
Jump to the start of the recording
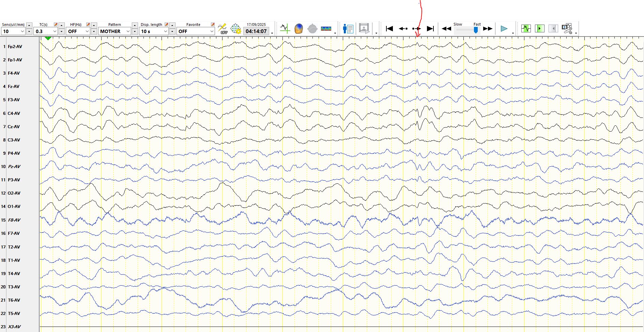(x=389, y=29)
